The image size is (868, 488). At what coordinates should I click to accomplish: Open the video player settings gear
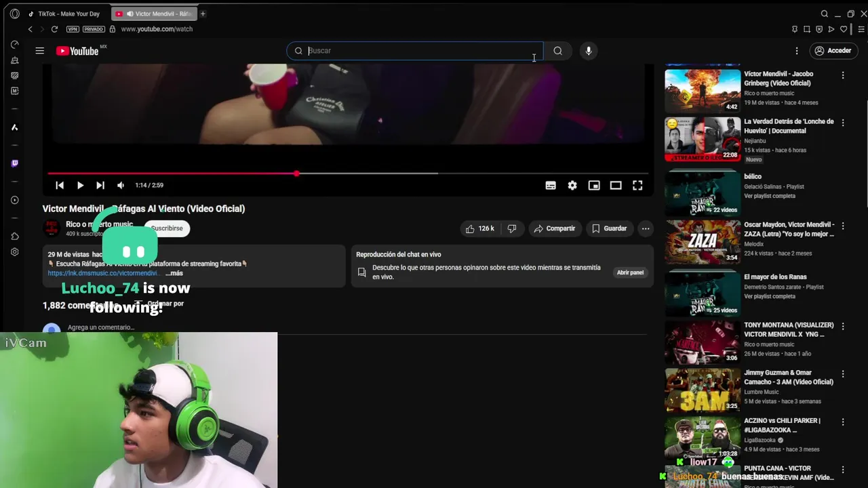point(572,185)
